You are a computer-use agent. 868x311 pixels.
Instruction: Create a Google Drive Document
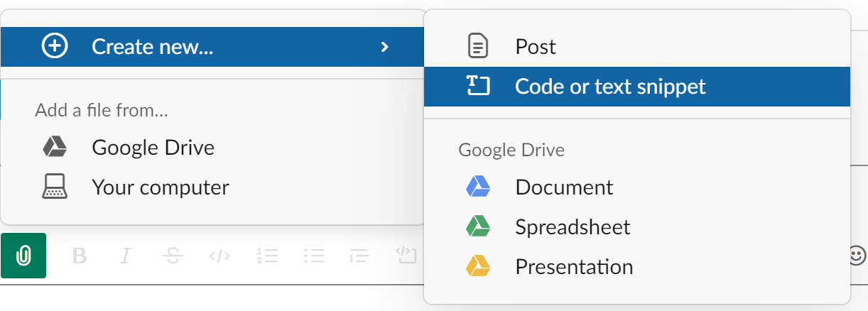pyautogui.click(x=564, y=187)
